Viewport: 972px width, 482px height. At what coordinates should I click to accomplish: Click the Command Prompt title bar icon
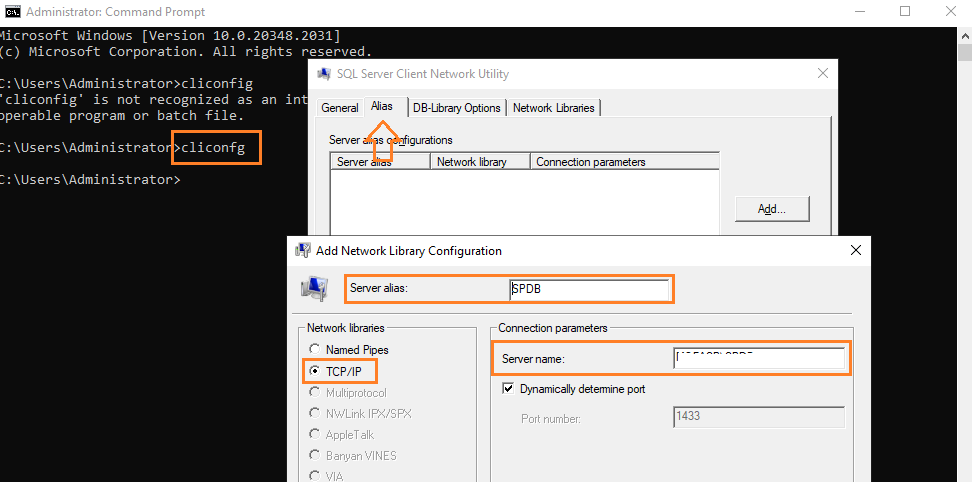coord(11,12)
